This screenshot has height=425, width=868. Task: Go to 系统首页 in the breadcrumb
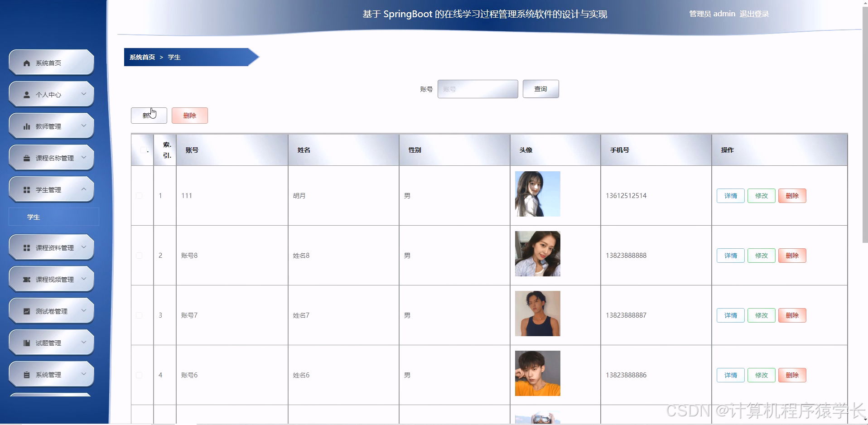[142, 57]
